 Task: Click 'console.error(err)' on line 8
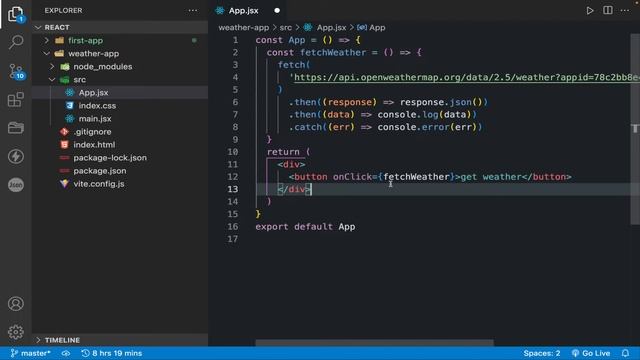pos(427,127)
